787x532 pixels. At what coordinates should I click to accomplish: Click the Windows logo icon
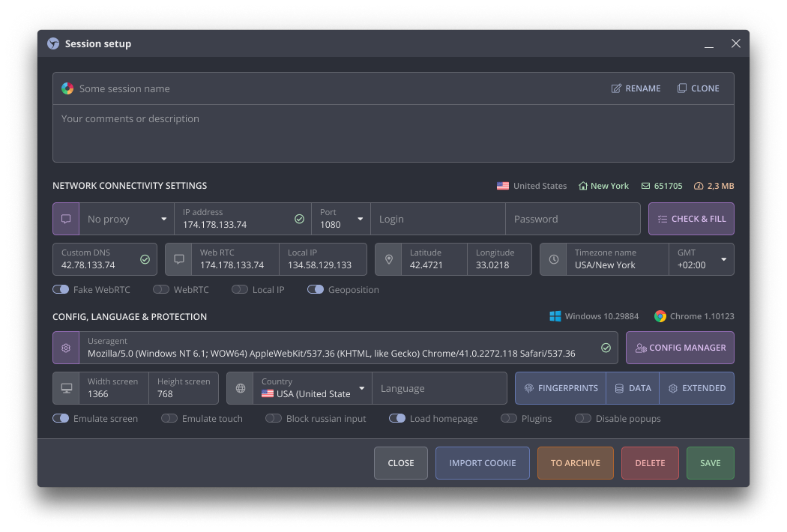(x=555, y=316)
